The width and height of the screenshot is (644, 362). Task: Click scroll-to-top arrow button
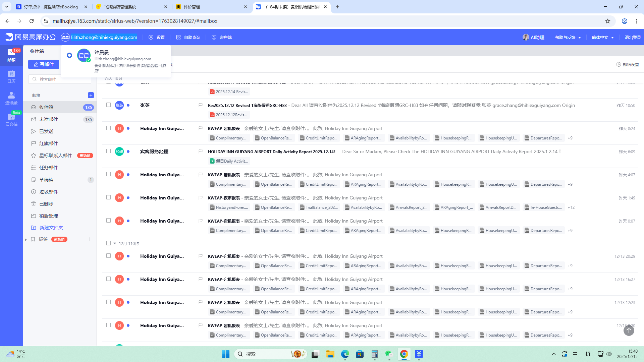629,330
